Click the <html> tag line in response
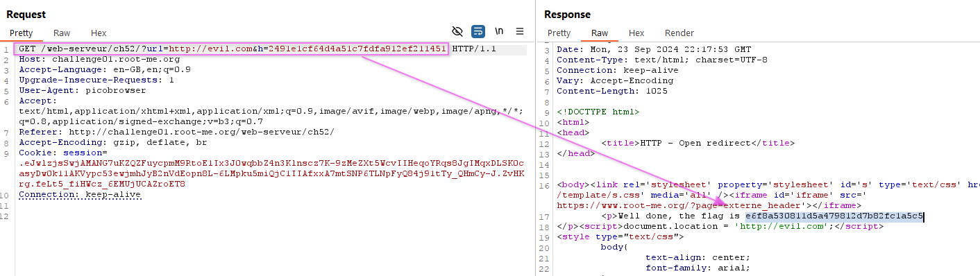The height and width of the screenshot is (276, 980). point(574,122)
